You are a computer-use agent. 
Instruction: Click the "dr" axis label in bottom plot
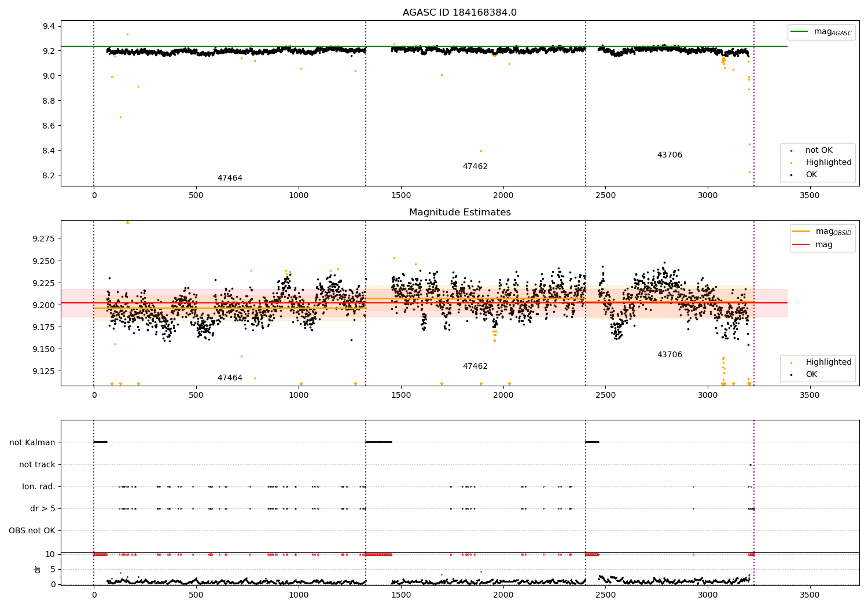(x=38, y=569)
